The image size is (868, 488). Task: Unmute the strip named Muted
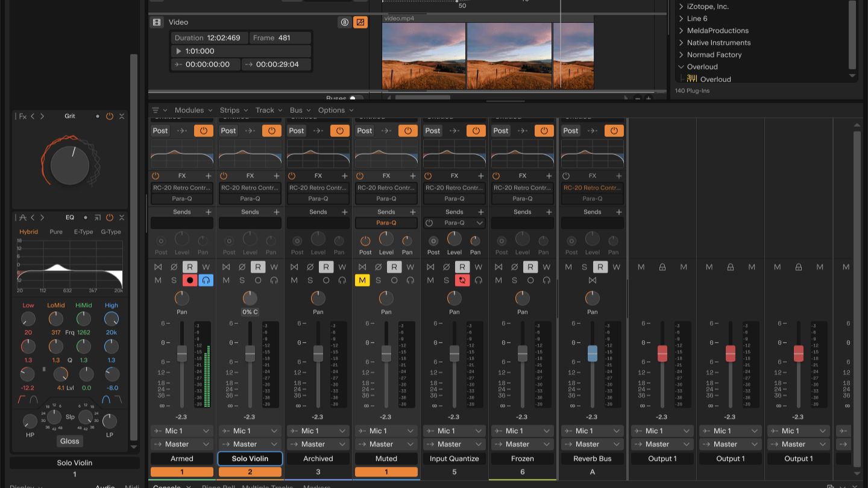tap(362, 280)
